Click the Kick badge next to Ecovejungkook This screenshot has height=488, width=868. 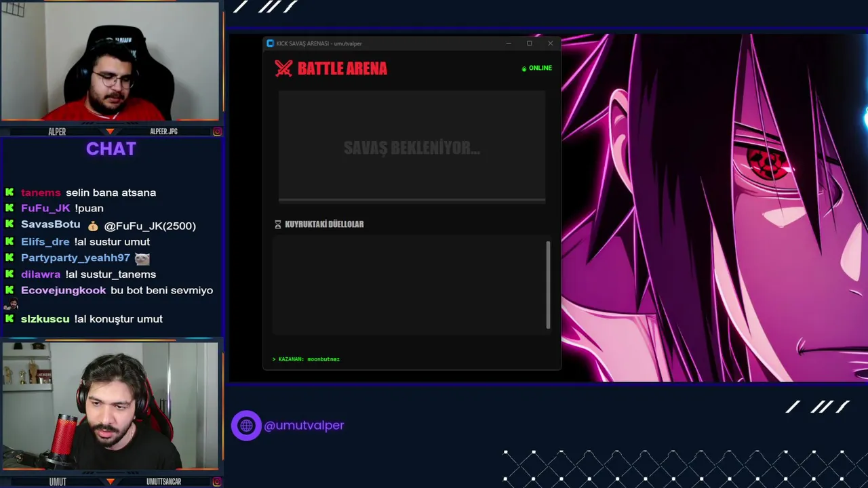click(9, 290)
